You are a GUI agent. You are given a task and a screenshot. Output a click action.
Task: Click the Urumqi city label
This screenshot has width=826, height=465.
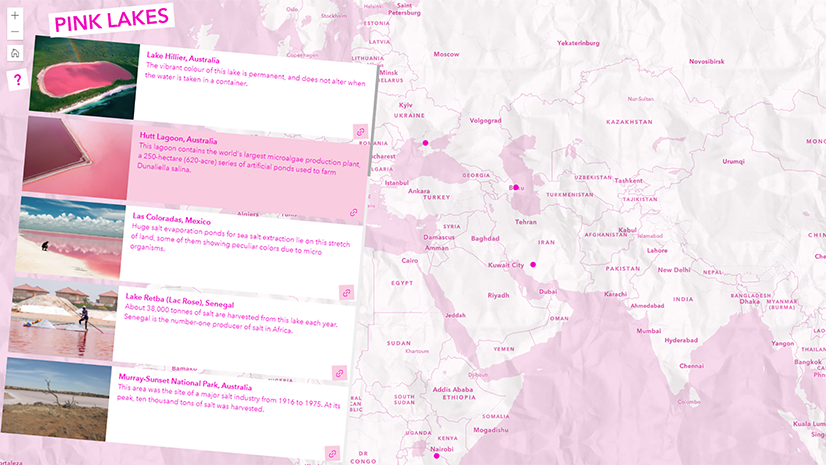733,162
